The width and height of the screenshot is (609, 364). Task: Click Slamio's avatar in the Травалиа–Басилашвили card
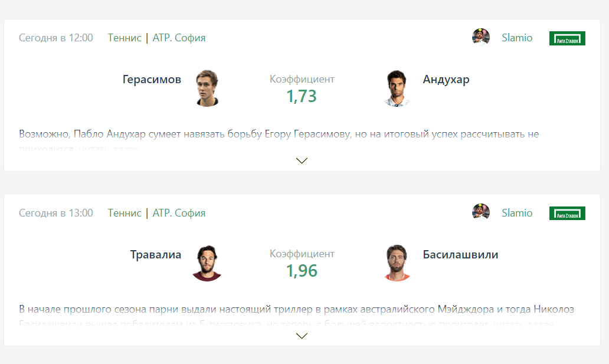click(x=481, y=212)
